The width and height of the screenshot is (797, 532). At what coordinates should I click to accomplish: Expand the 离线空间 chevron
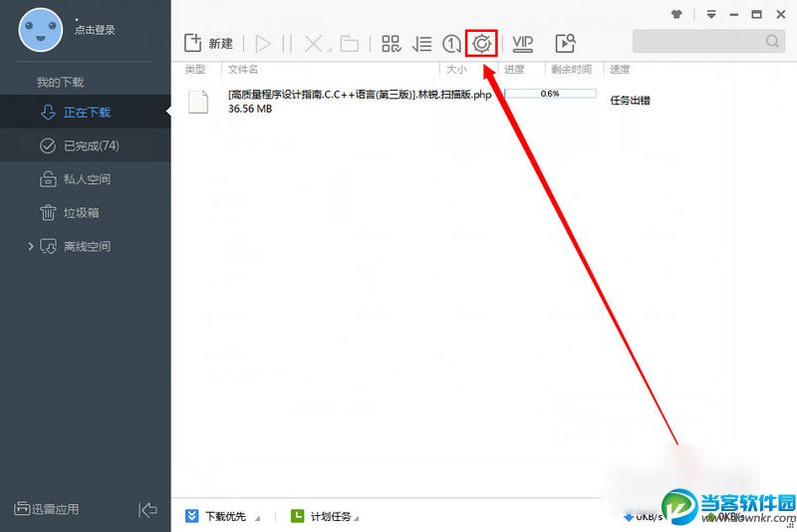point(31,246)
